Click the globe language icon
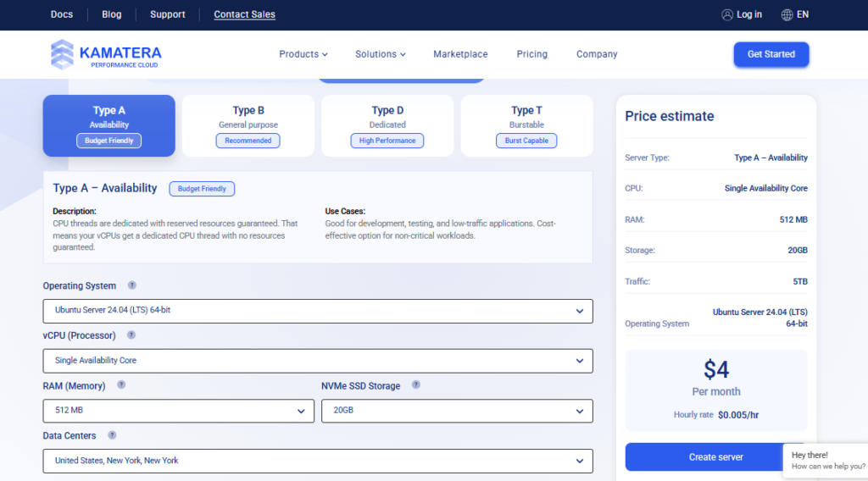 tap(787, 14)
